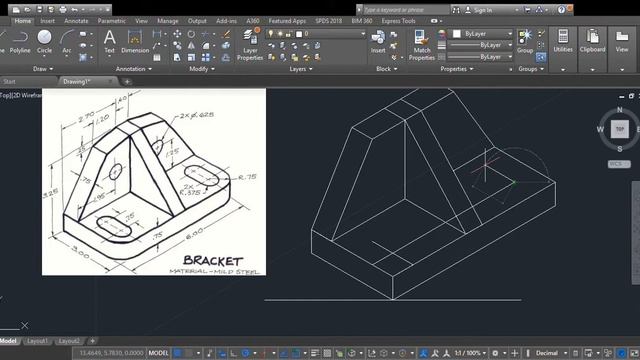Select the Copy tool in Modify panel

(177, 46)
